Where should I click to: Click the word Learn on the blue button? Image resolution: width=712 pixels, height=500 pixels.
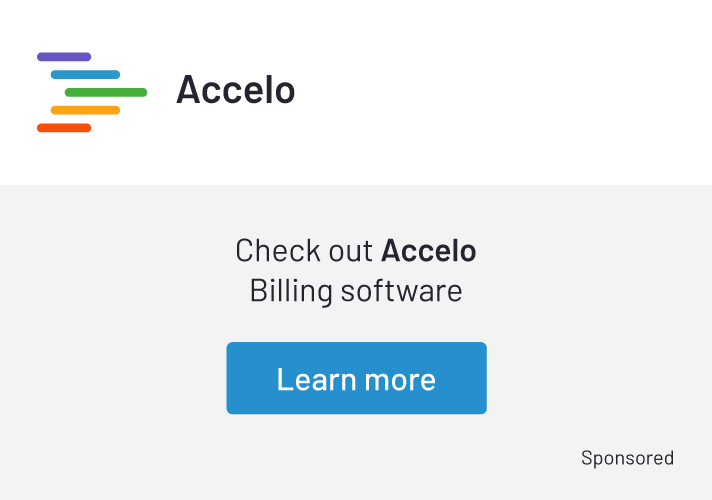tap(316, 379)
